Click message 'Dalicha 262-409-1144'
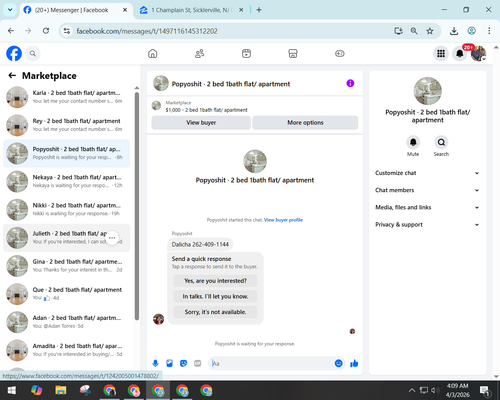The height and width of the screenshot is (400, 500). (x=200, y=245)
